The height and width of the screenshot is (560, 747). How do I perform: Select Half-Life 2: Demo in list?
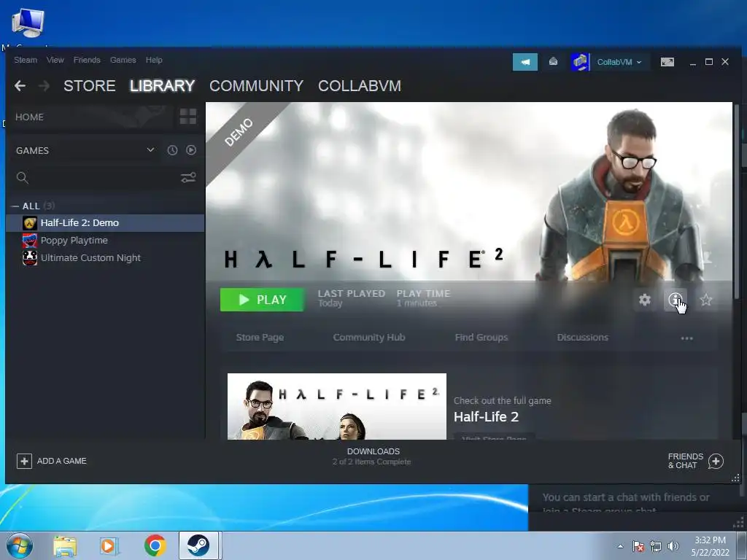coord(105,223)
